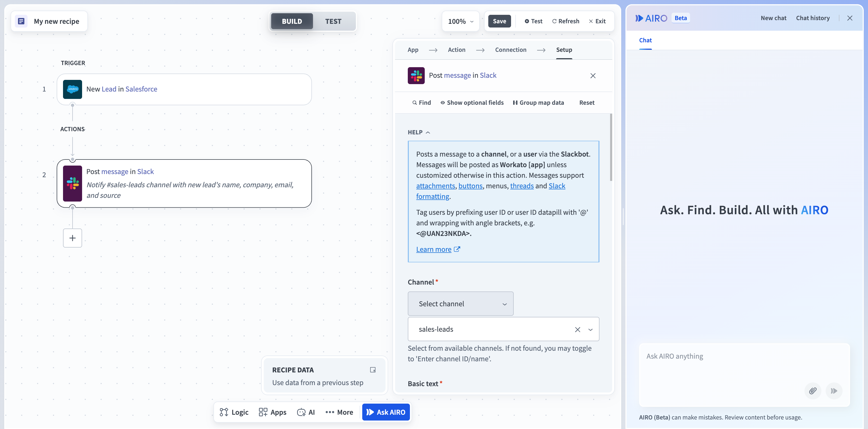This screenshot has height=429, width=868.
Task: Click Refresh in the top toolbar
Action: (x=566, y=21)
